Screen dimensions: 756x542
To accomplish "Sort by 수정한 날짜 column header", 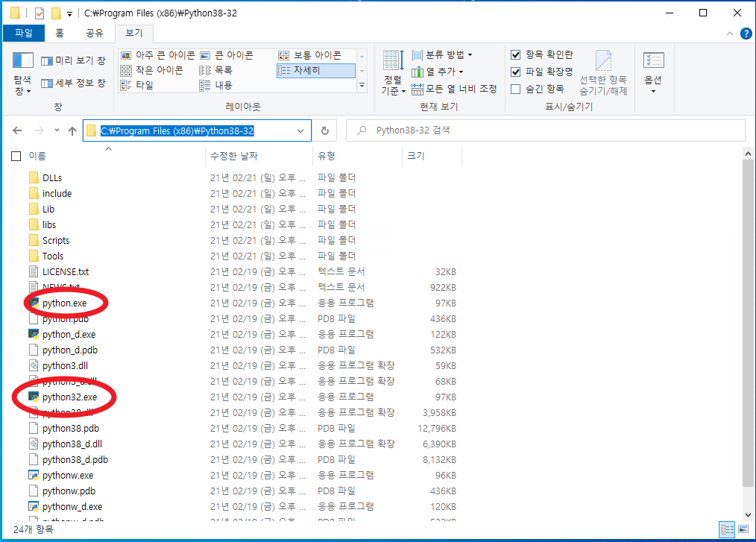I will pos(234,157).
